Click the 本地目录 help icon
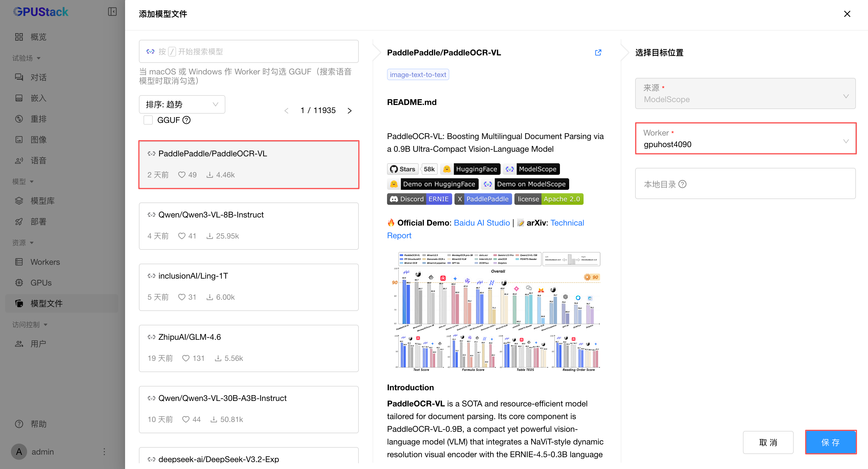This screenshot has height=469, width=868. tap(682, 184)
